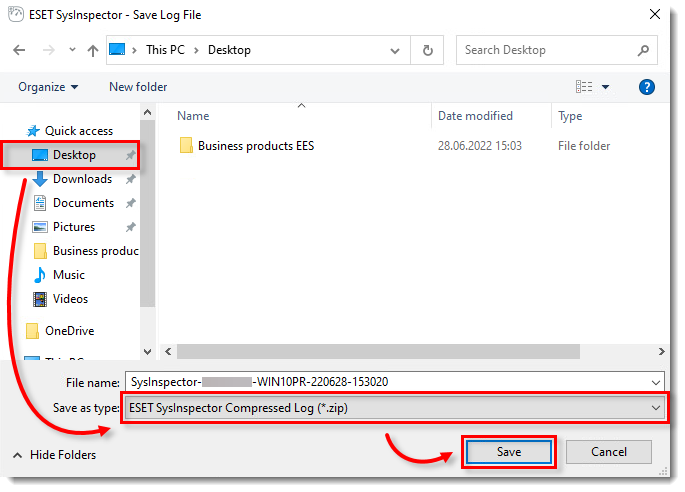Open the Organize menu
Viewport: 685px width, 492px height.
48,87
